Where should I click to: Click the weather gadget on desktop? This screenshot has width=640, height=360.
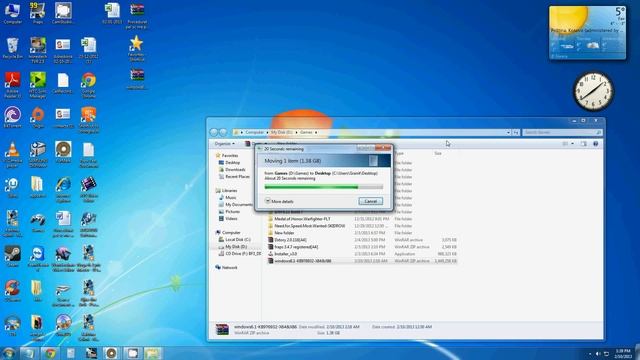point(587,33)
